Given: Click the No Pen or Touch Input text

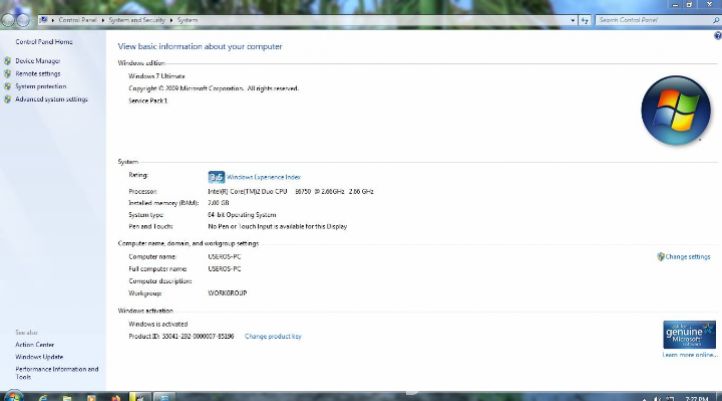Looking at the screenshot, I should click(x=277, y=227).
